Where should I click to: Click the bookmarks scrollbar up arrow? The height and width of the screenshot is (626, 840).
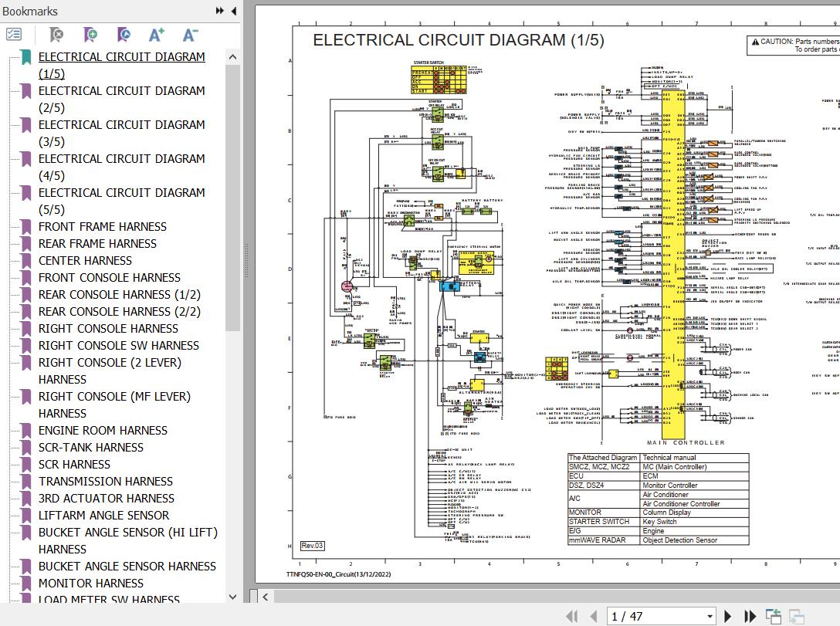[232, 57]
